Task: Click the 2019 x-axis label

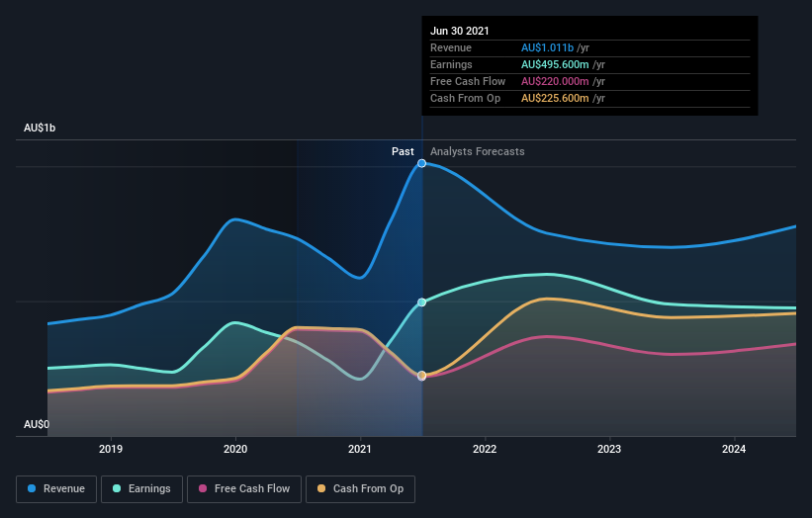Action: coord(111,449)
